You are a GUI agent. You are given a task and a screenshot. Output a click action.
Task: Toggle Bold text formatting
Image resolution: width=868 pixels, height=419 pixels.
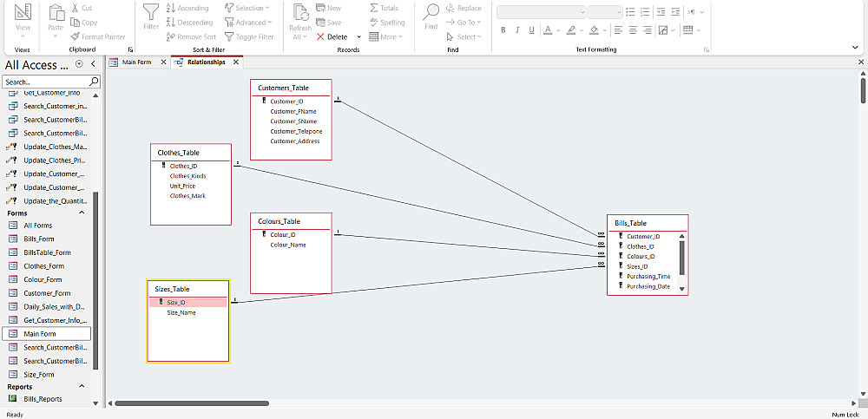point(503,29)
